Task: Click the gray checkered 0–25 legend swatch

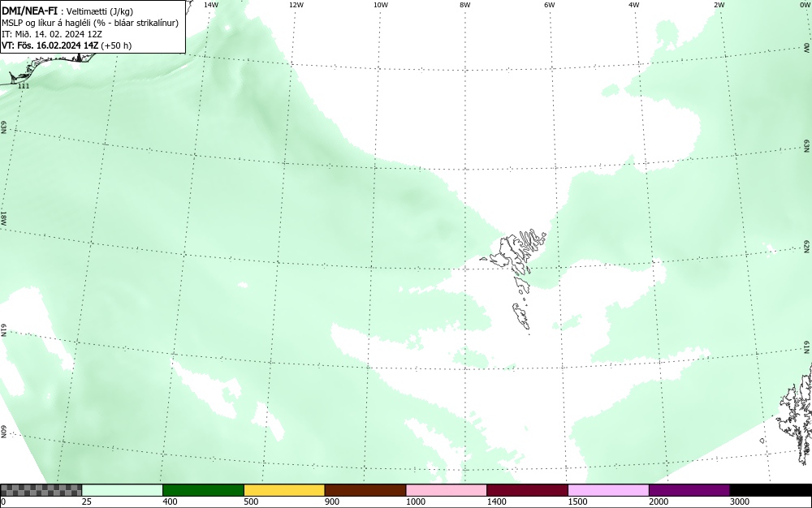Action: (x=41, y=490)
